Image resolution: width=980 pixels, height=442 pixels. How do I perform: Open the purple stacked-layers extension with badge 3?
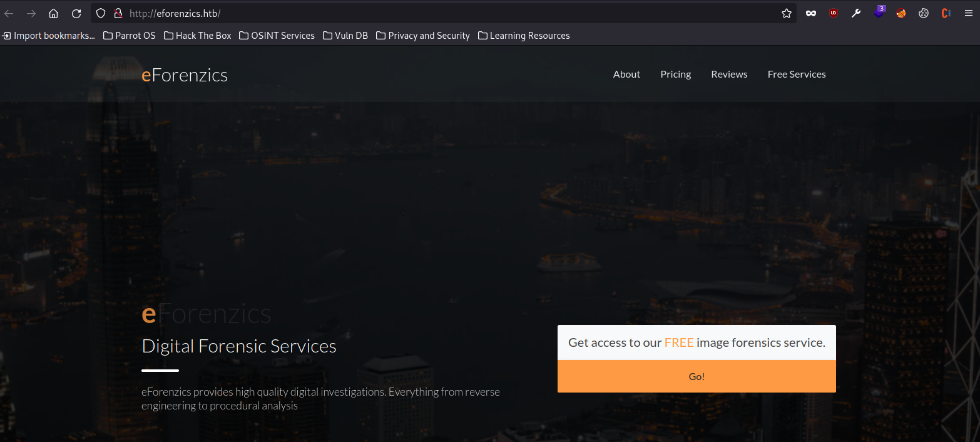point(879,13)
